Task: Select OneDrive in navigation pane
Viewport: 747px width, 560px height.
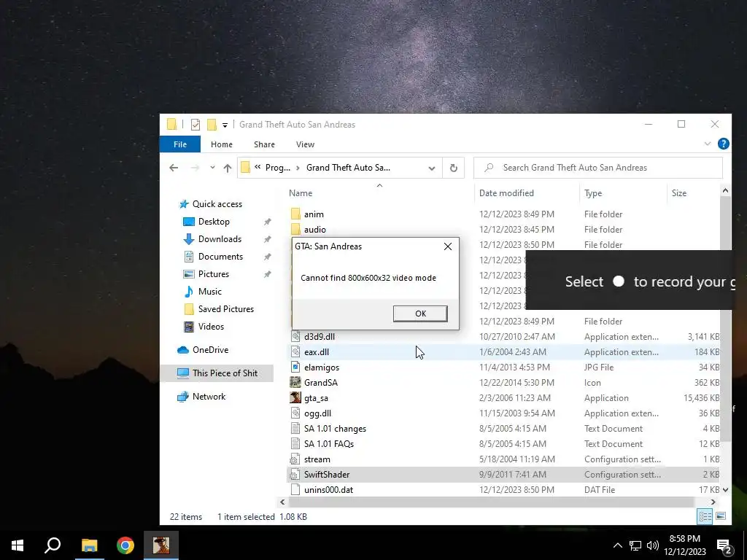Action: [x=210, y=350]
